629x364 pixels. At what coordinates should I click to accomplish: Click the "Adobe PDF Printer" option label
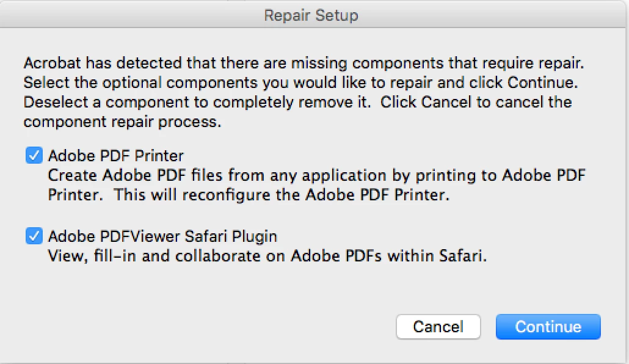point(116,156)
